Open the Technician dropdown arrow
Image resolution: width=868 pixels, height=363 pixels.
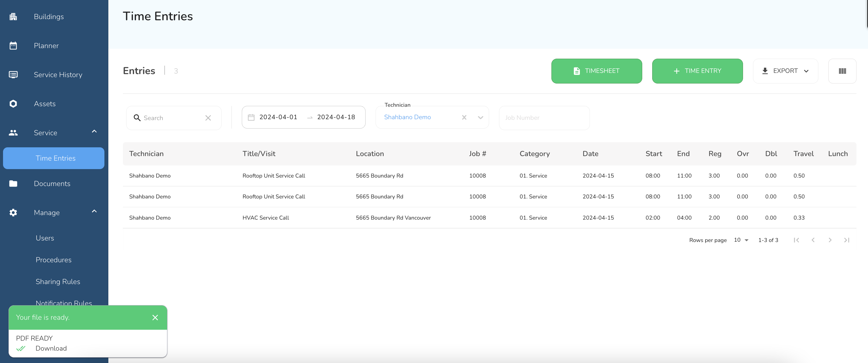[481, 117]
